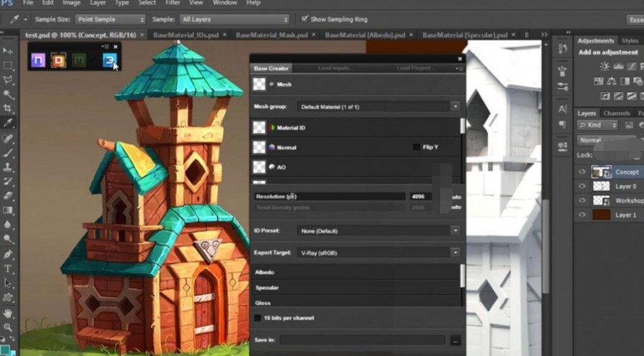Select the Clone Stamp tool
The width and height of the screenshot is (644, 356).
pos(7,167)
